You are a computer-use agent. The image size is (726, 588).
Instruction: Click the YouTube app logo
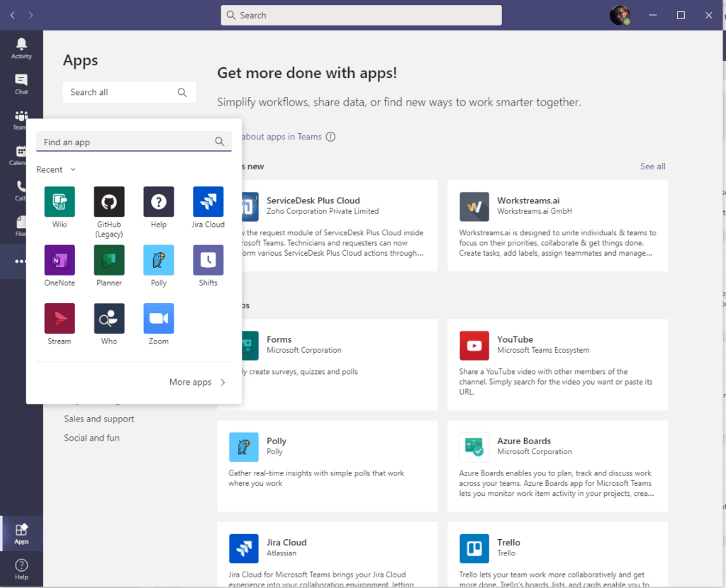click(x=474, y=346)
